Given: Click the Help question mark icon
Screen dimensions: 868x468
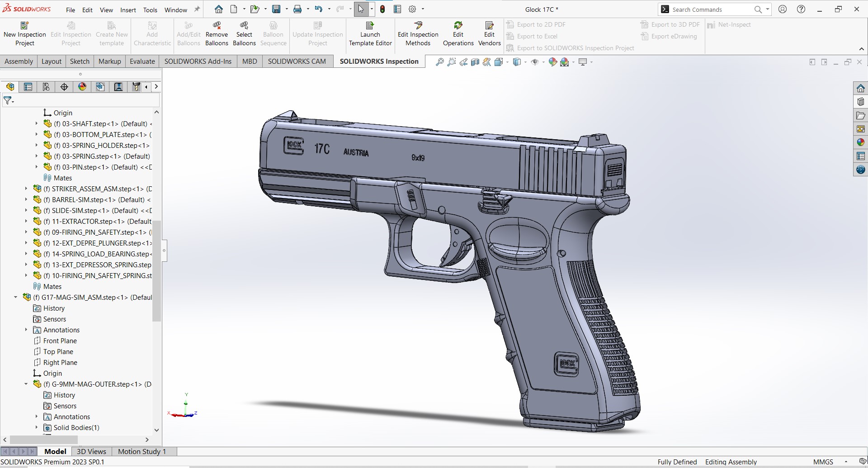Looking at the screenshot, I should point(801,9).
